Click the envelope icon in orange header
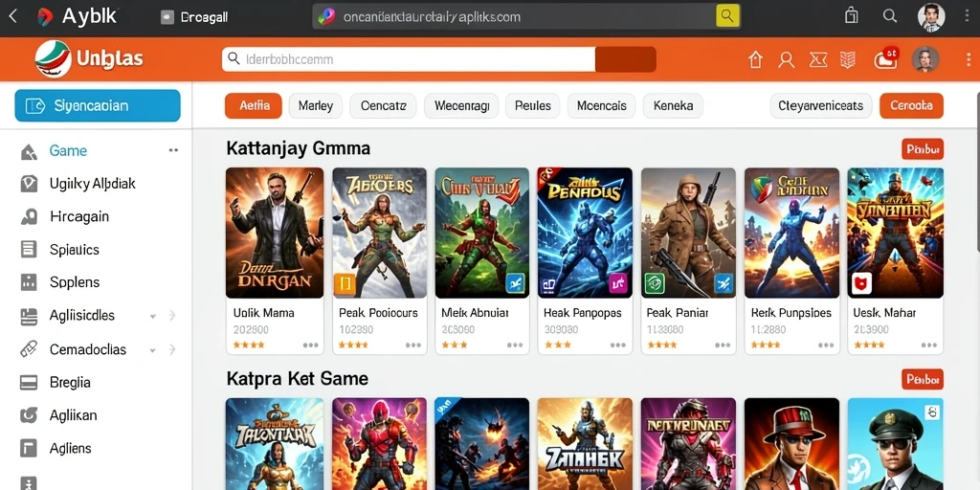 point(818,60)
